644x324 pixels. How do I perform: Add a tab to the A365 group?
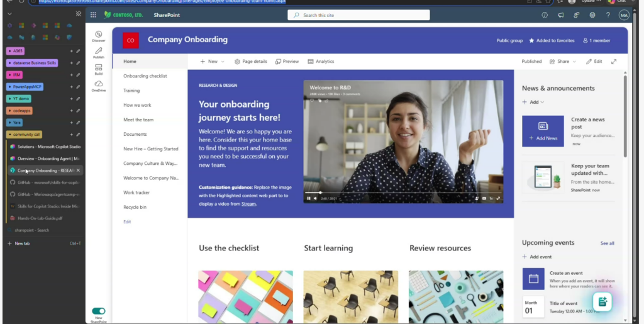pos(71,52)
